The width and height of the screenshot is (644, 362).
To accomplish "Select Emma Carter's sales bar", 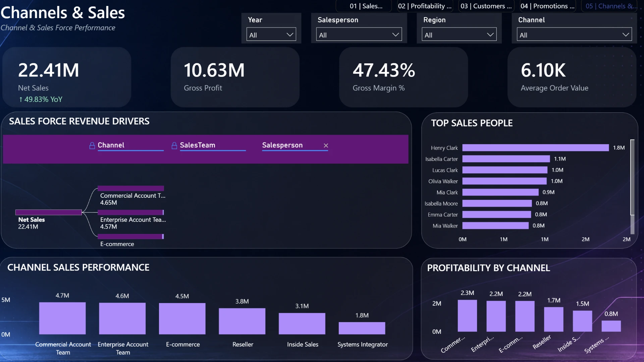I will pos(497,215).
